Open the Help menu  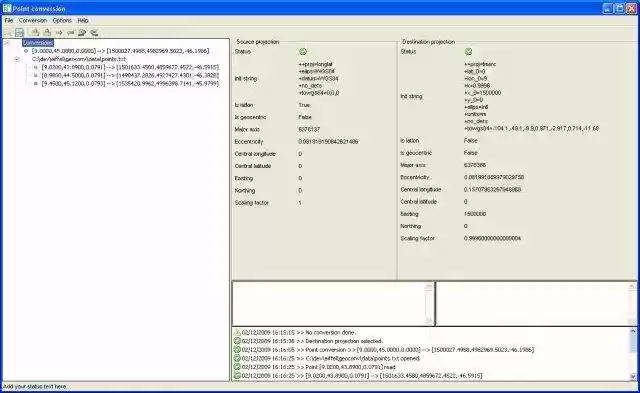tap(83, 20)
